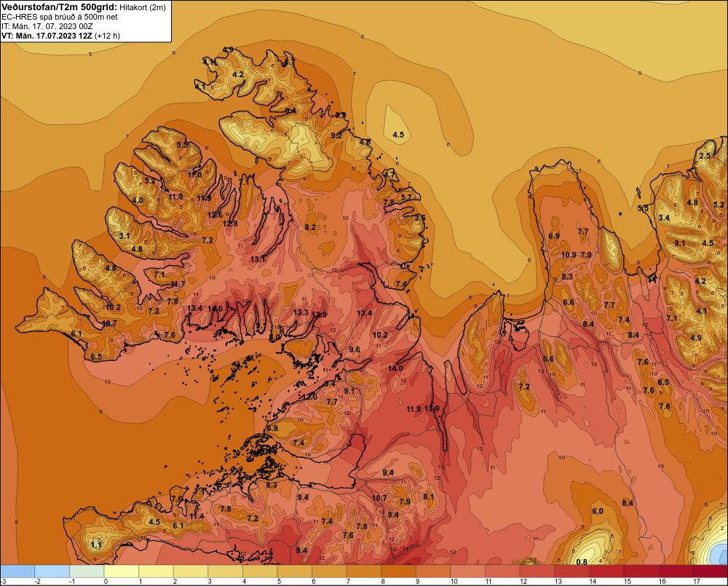Screen dimensions: 728x586
Task: Click the '4.0' temperature value
Action: [138, 201]
